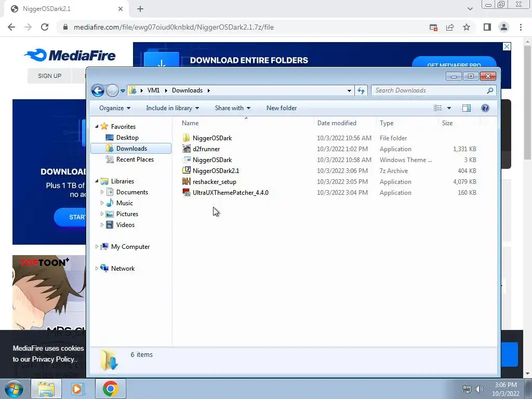Select the File folder item icon
This screenshot has width=532, height=399.
(x=187, y=138)
